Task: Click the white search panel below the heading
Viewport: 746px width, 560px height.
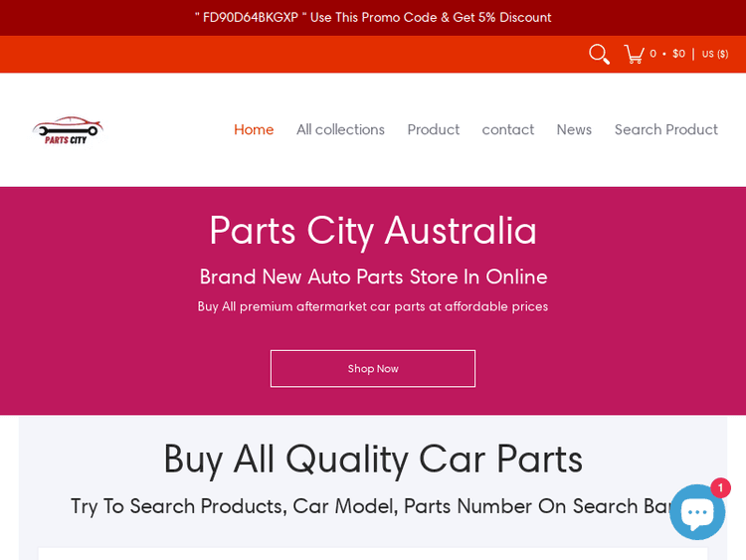Action: pos(373,553)
